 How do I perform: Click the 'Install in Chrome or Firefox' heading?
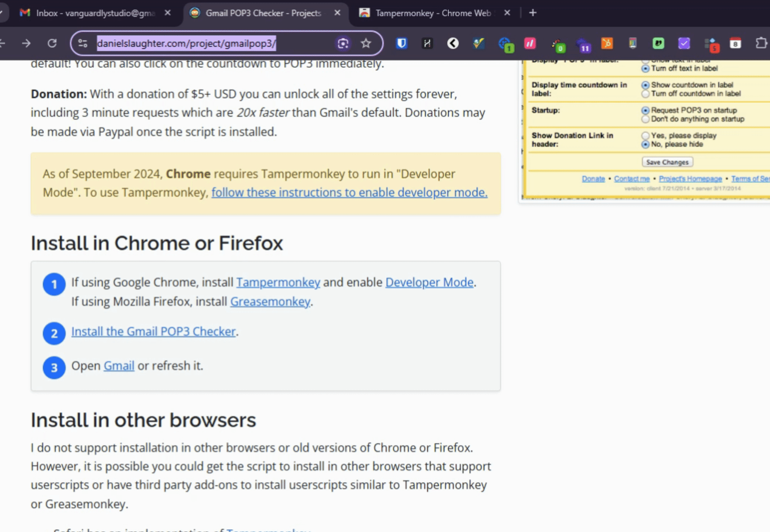pos(157,243)
